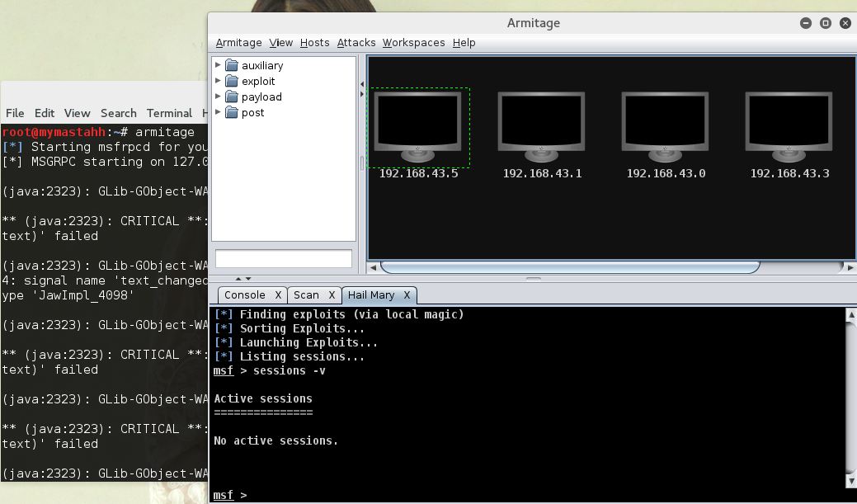Open the View menu in Armitage
The width and height of the screenshot is (857, 504).
pyautogui.click(x=281, y=43)
